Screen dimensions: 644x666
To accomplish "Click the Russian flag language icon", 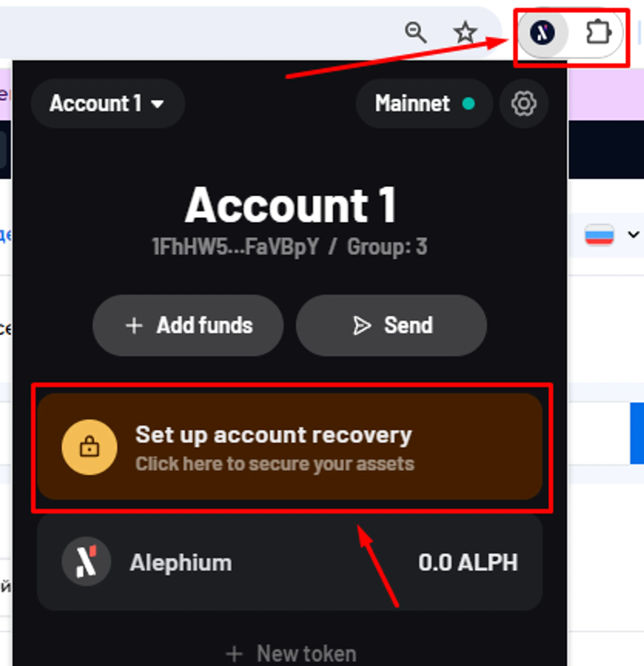I will (x=599, y=235).
